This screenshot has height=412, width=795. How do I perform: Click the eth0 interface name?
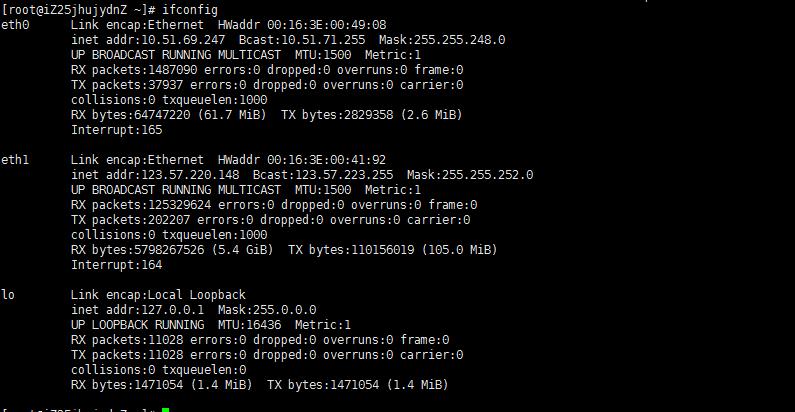[15, 24]
